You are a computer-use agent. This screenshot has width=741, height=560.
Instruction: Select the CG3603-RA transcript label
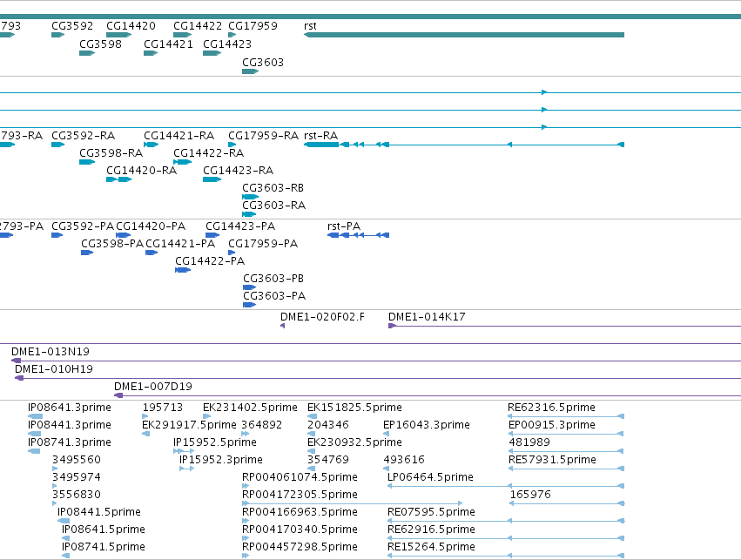(x=273, y=206)
